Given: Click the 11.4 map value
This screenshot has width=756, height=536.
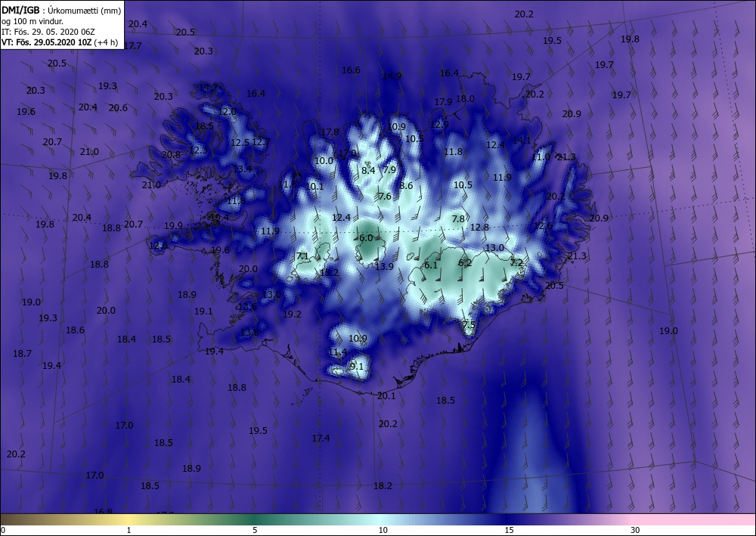Looking at the screenshot, I should coord(337,352).
